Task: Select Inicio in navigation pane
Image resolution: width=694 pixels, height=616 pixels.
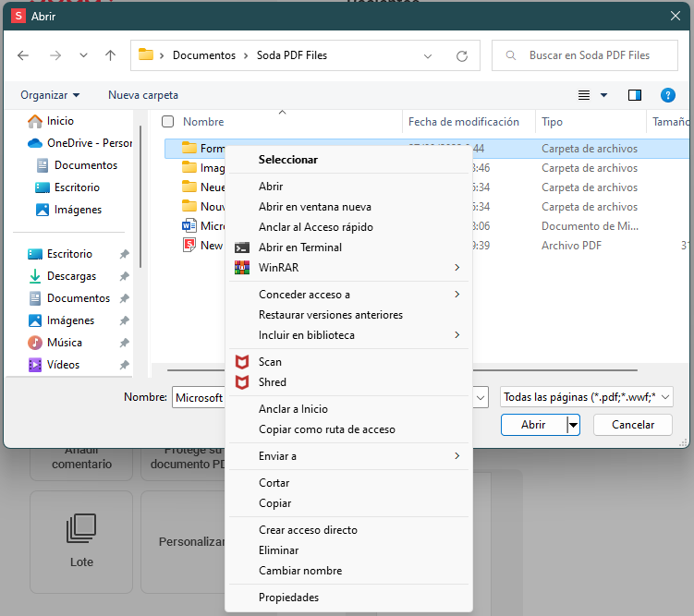Action: pyautogui.click(x=51, y=121)
